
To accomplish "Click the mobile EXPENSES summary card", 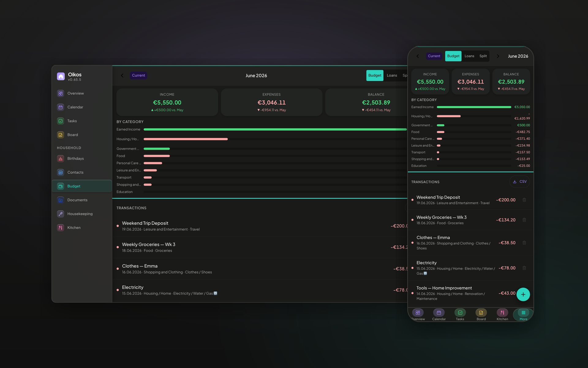I will point(471,82).
